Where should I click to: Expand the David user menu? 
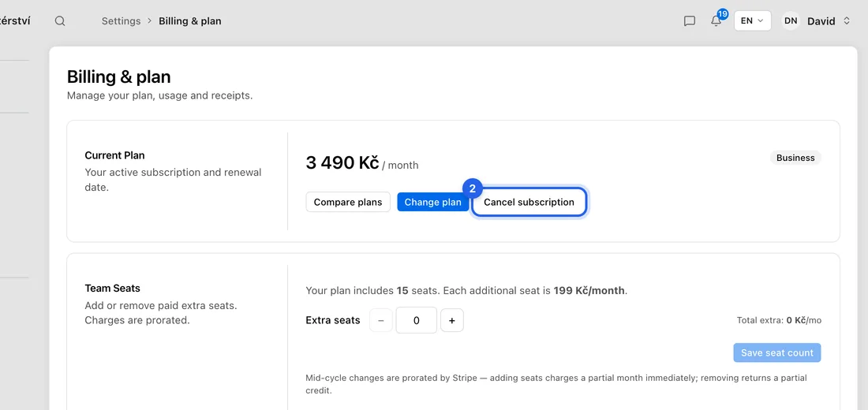[x=829, y=21]
